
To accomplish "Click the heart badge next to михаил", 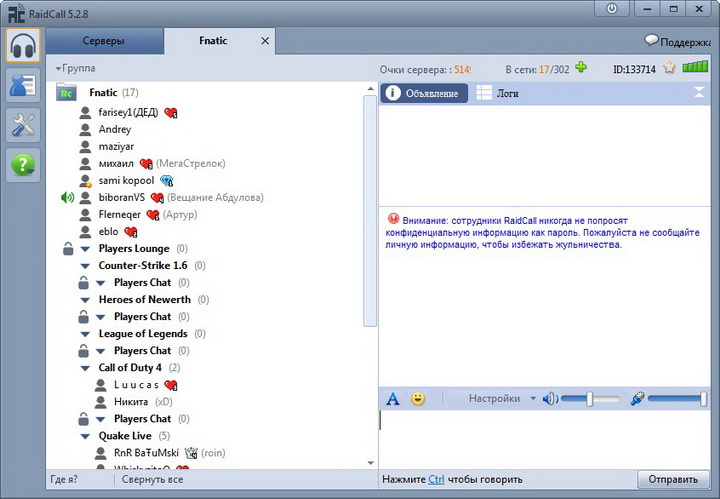I will 146,164.
